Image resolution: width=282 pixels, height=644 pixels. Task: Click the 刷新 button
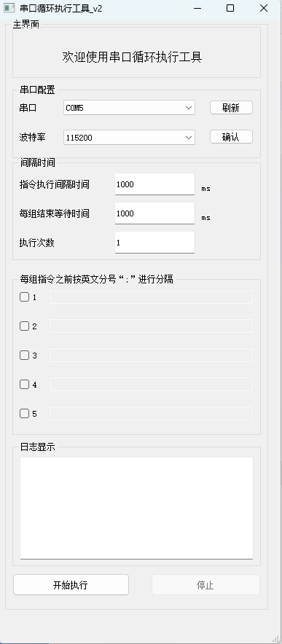[231, 108]
